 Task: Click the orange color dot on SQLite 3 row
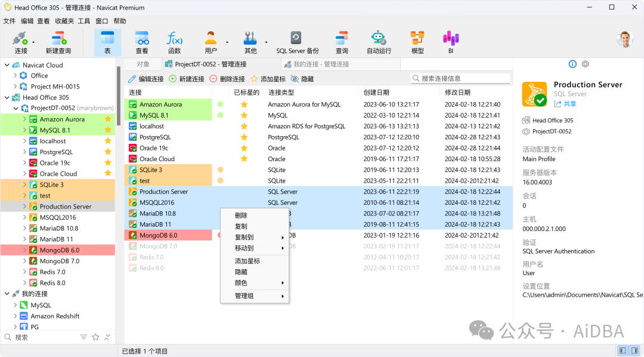pos(221,170)
